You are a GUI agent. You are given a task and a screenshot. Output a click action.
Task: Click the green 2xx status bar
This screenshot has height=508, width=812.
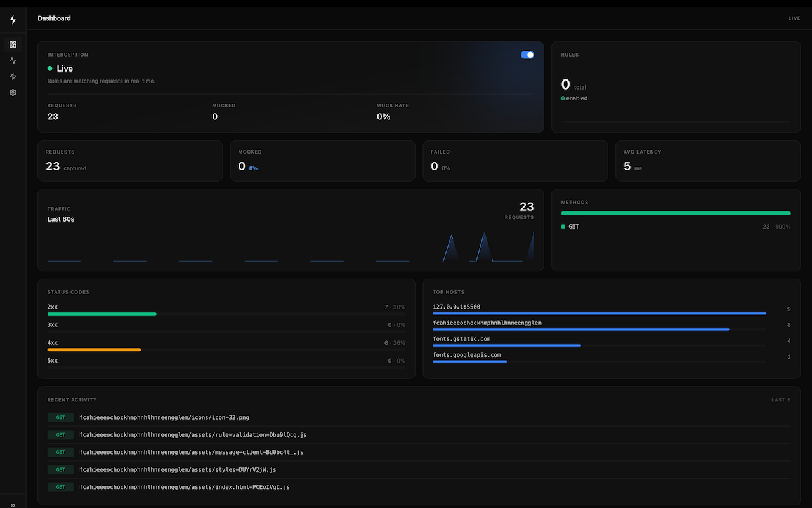(101, 314)
